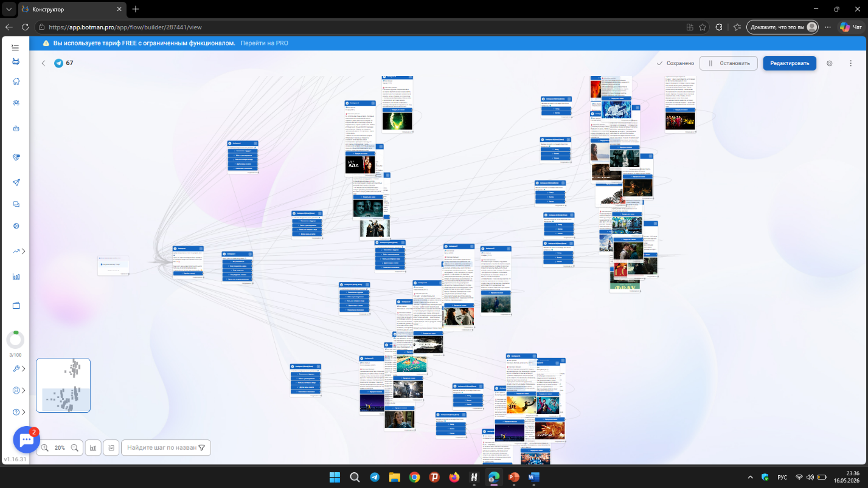The image size is (868, 488).
Task: Open the bar chart statistics sidebar icon
Action: [x=16, y=277]
